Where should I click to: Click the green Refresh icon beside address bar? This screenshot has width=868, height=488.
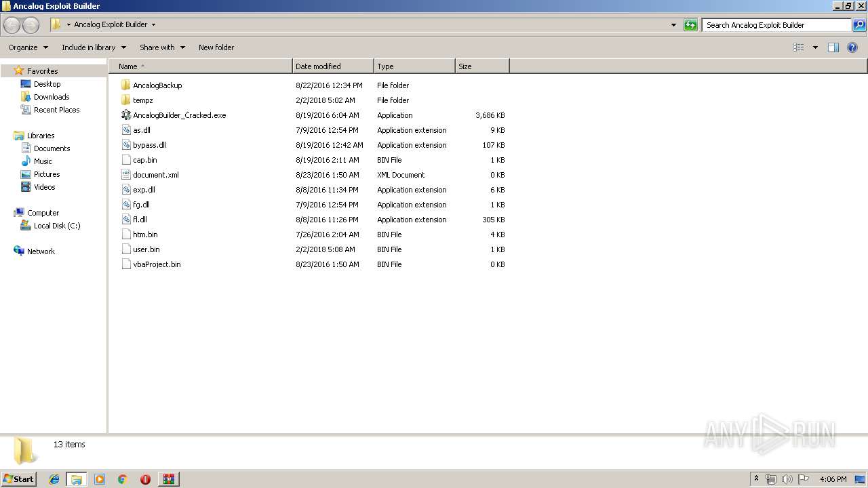690,25
